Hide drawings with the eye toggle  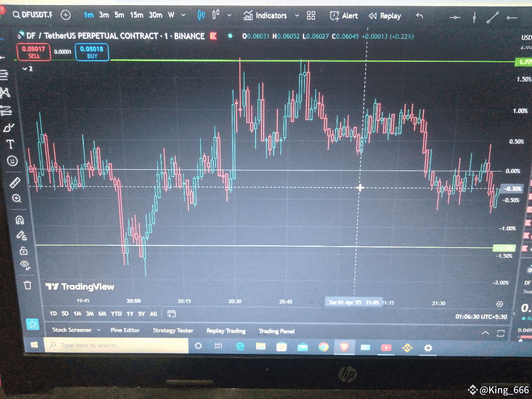[x=25, y=264]
